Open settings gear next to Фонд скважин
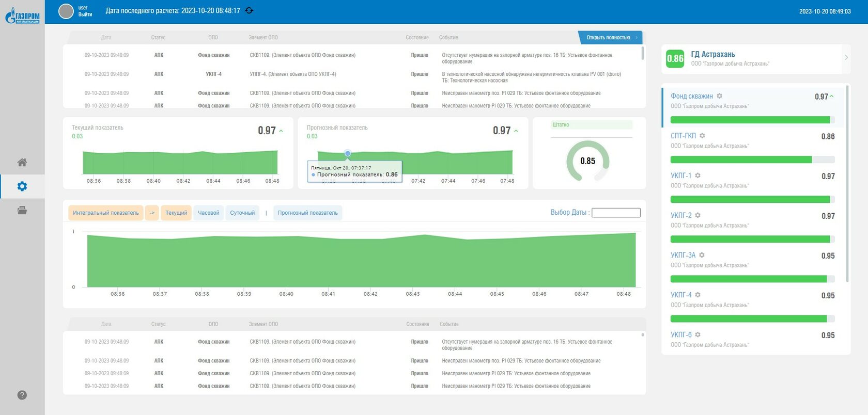The width and height of the screenshot is (868, 415). pyautogui.click(x=719, y=96)
